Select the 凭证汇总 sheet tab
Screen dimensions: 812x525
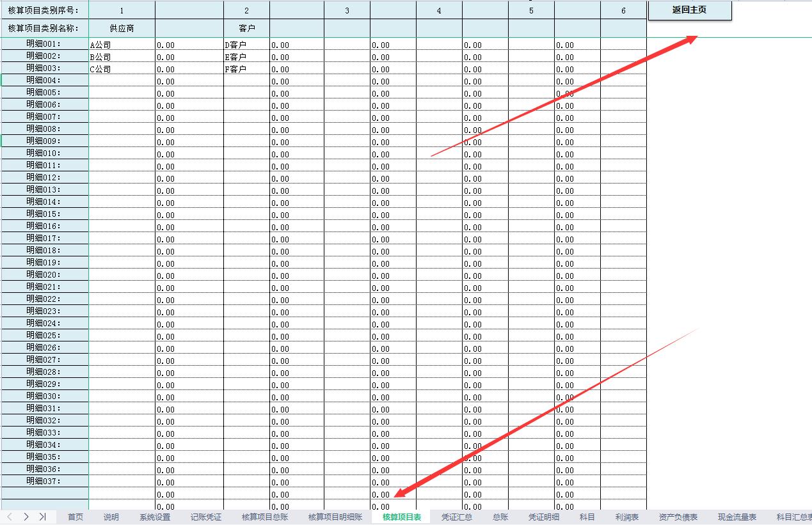(456, 517)
